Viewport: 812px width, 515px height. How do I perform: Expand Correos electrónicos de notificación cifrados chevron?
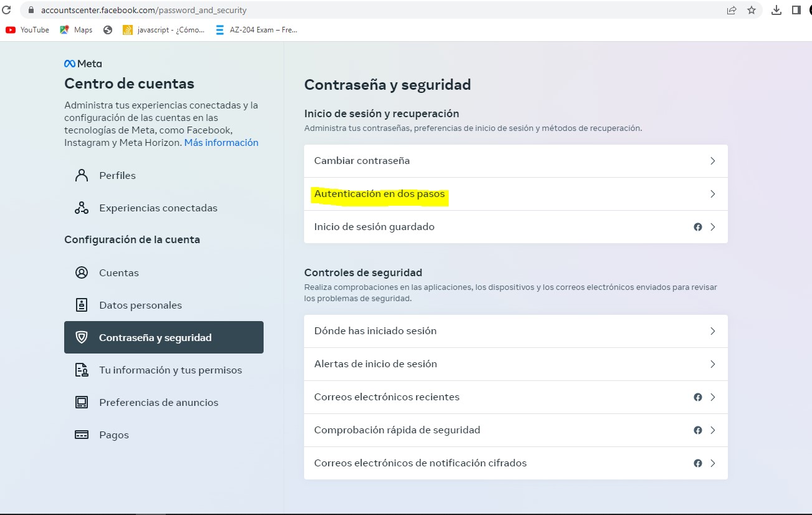[713, 463]
